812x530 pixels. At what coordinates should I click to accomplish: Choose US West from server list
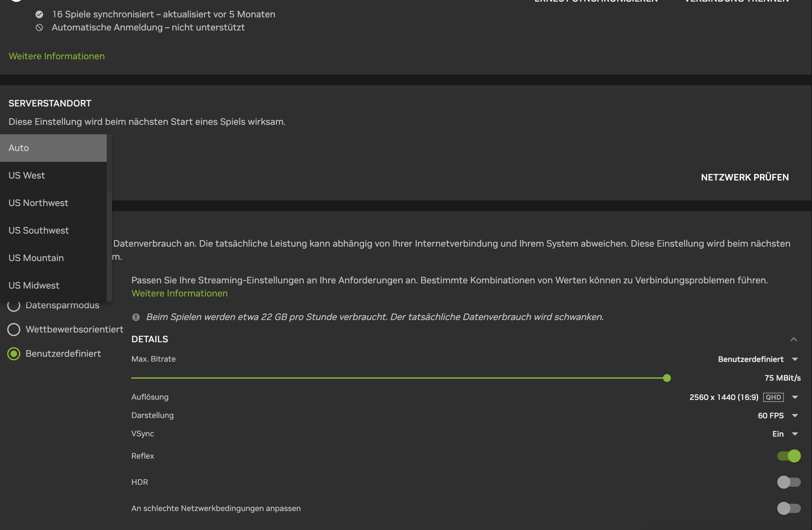(53, 176)
